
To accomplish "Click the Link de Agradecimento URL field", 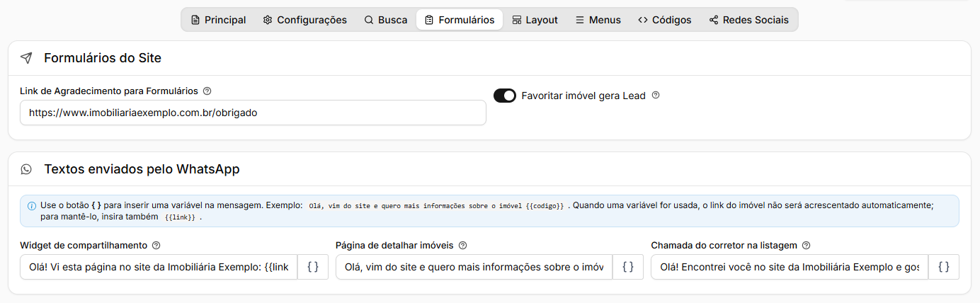I will pyautogui.click(x=253, y=113).
